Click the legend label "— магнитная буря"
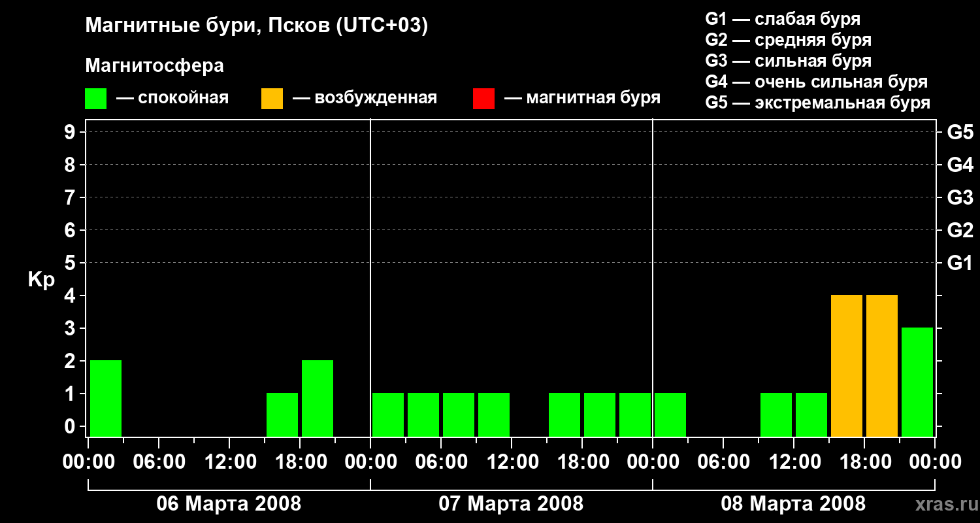This screenshot has width=980, height=523. (582, 98)
